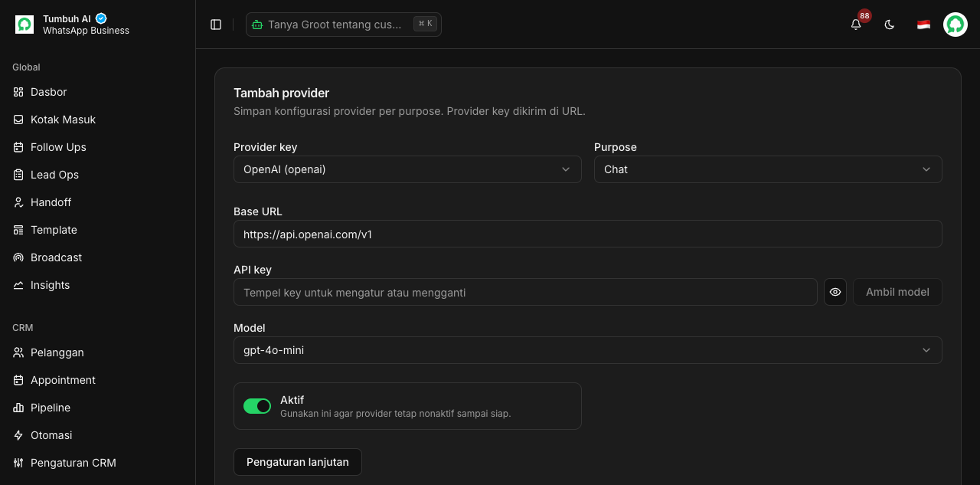Click the Groot bot icon in search bar

257,25
